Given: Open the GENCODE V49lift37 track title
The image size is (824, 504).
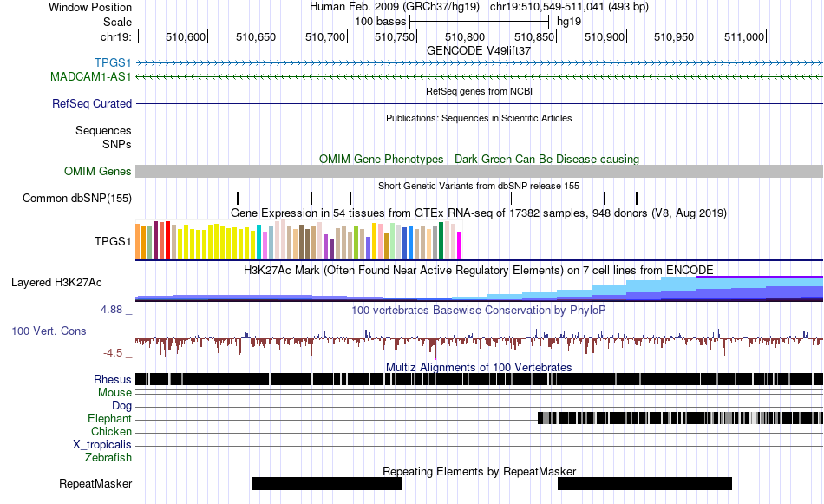Looking at the screenshot, I should pyautogui.click(x=479, y=51).
